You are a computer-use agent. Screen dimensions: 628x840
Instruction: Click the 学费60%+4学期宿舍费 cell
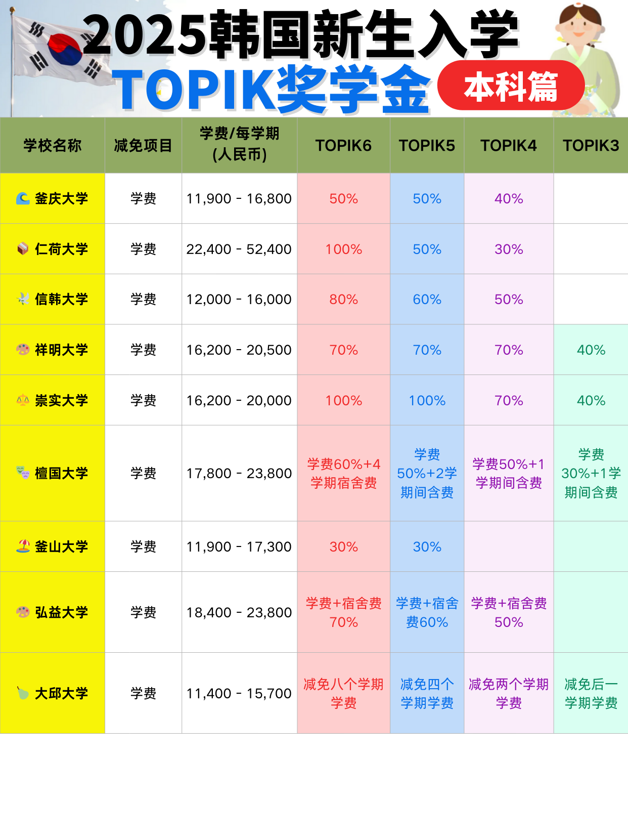(343, 473)
